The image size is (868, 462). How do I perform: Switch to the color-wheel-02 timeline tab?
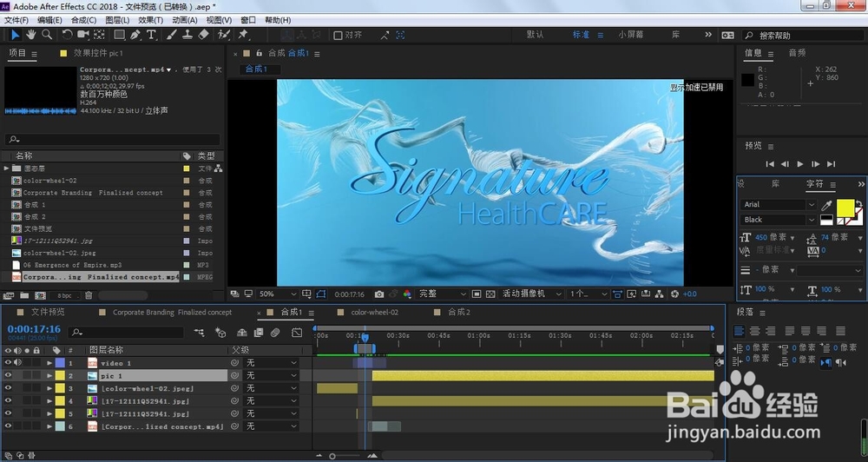coord(375,313)
